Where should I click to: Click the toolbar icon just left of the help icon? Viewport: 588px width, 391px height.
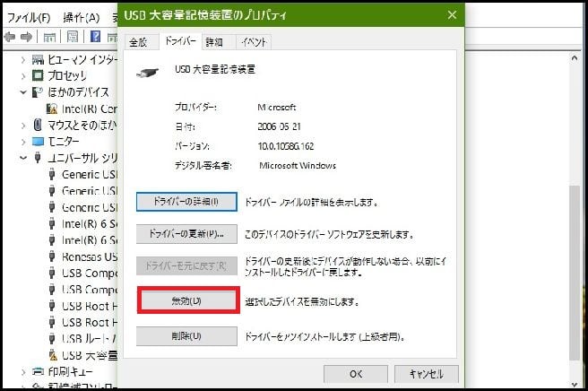(x=73, y=37)
